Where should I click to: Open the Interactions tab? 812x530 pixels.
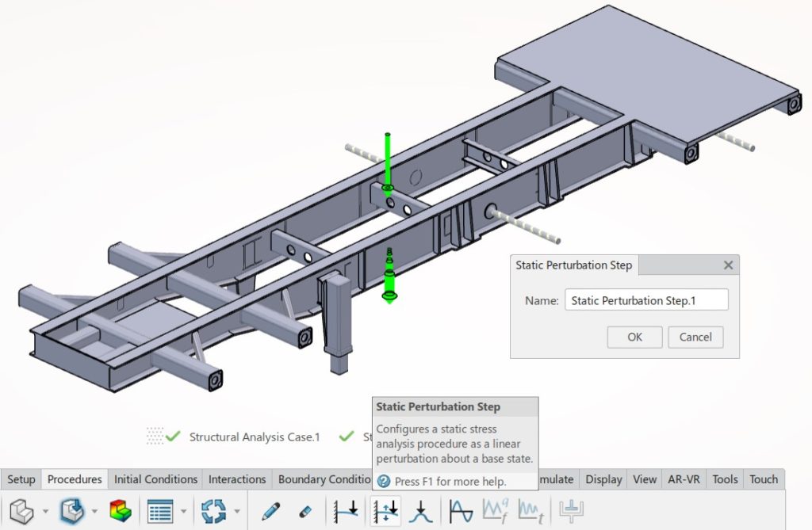pos(237,479)
